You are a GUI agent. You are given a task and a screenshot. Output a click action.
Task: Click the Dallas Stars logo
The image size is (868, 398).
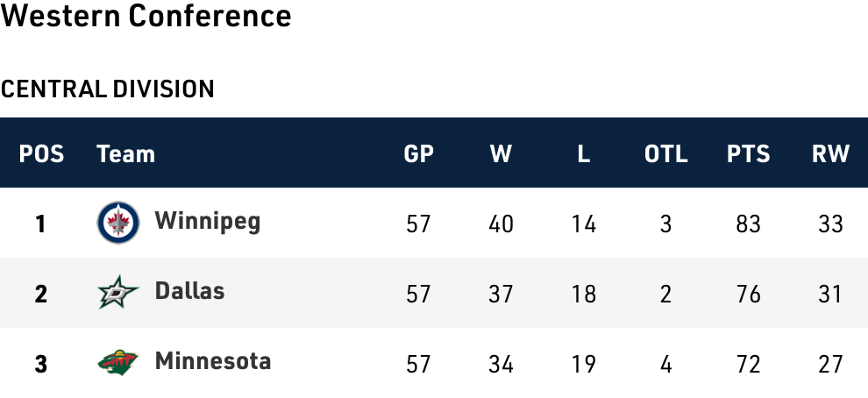(117, 293)
